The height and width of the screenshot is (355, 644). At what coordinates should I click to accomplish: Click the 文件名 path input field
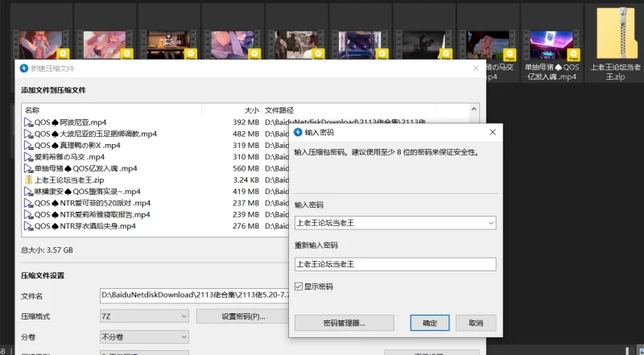pyautogui.click(x=193, y=296)
